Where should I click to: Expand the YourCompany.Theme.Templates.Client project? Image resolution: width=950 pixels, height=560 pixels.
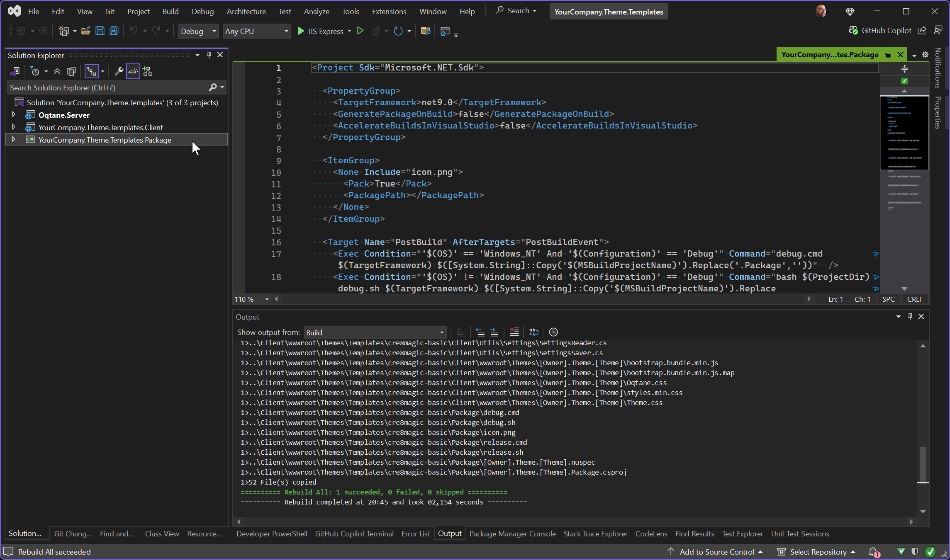pos(14,127)
